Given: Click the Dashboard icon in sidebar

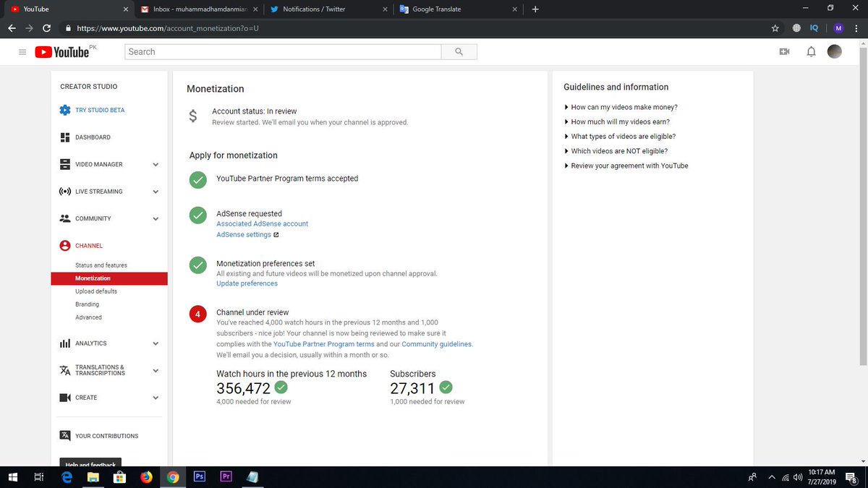Looking at the screenshot, I should (65, 137).
